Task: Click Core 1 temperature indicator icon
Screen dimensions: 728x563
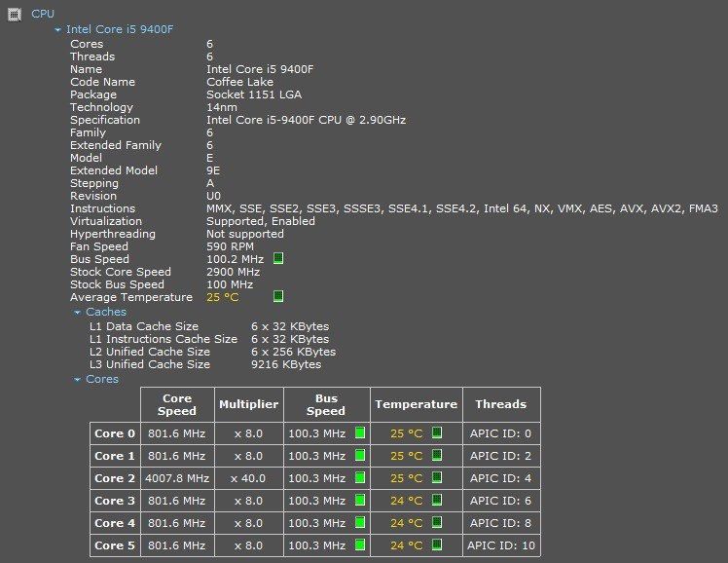Action: point(437,455)
